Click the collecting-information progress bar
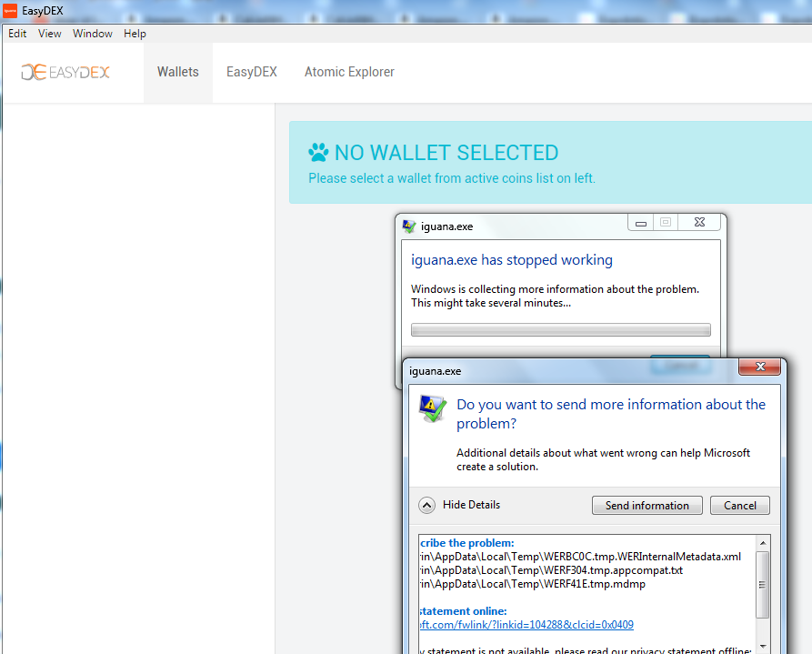 (x=561, y=329)
